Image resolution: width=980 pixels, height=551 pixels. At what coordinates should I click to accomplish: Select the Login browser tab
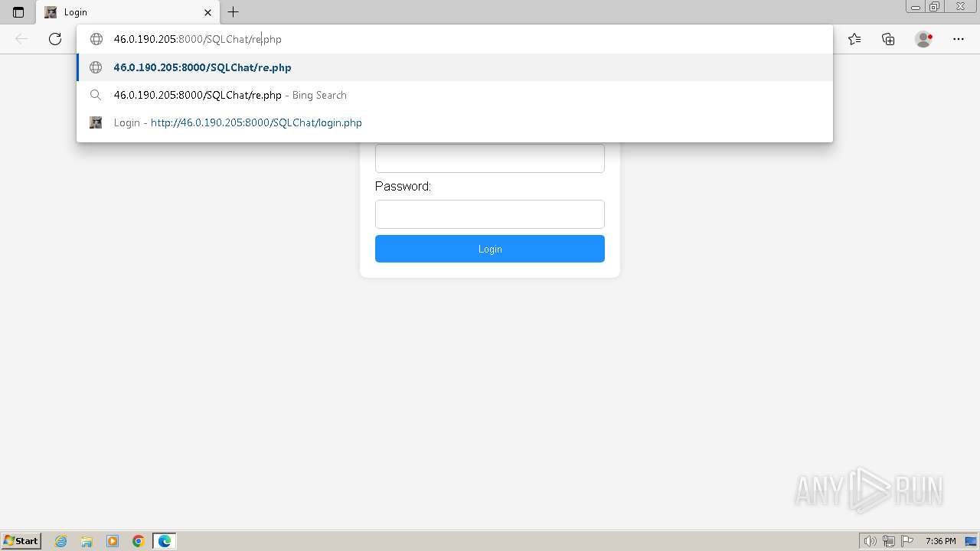point(127,12)
